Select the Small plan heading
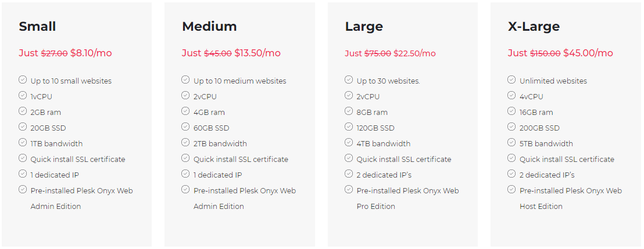The height and width of the screenshot is (249, 644). [x=37, y=26]
